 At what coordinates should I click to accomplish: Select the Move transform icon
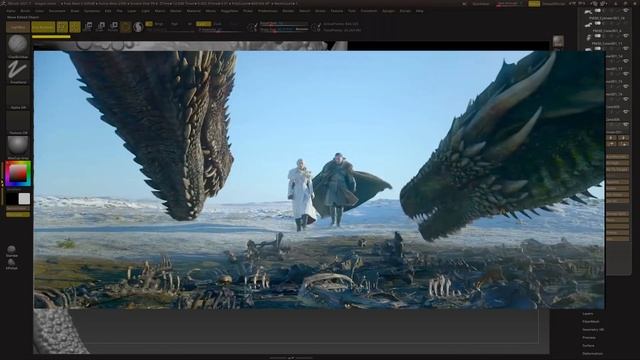click(88, 27)
